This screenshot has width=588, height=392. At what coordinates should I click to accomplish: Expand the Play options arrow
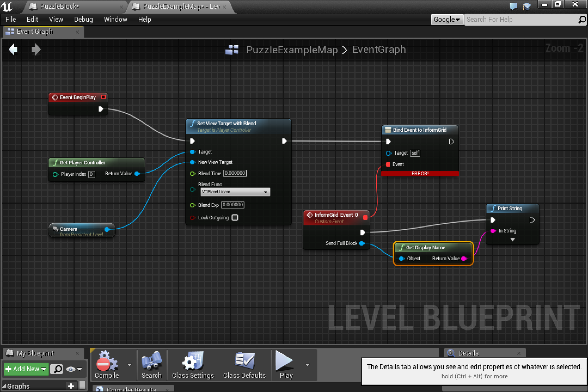308,365
